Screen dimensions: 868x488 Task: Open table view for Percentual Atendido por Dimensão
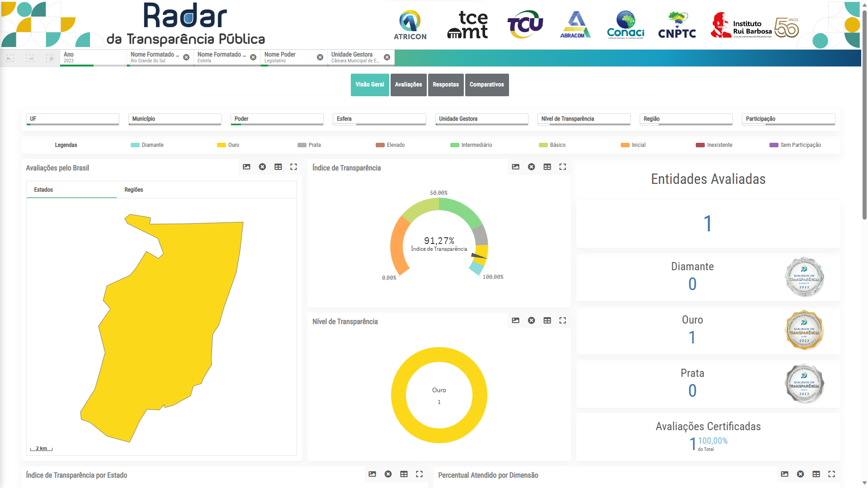816,474
